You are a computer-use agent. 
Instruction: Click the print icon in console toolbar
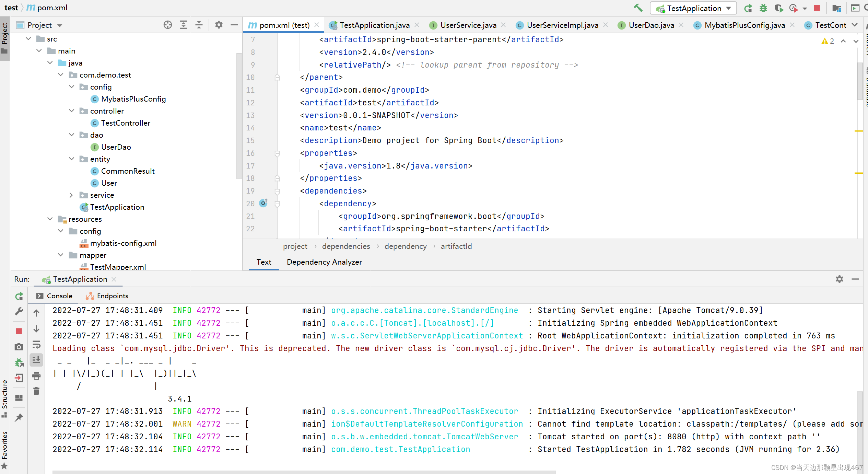pos(36,376)
